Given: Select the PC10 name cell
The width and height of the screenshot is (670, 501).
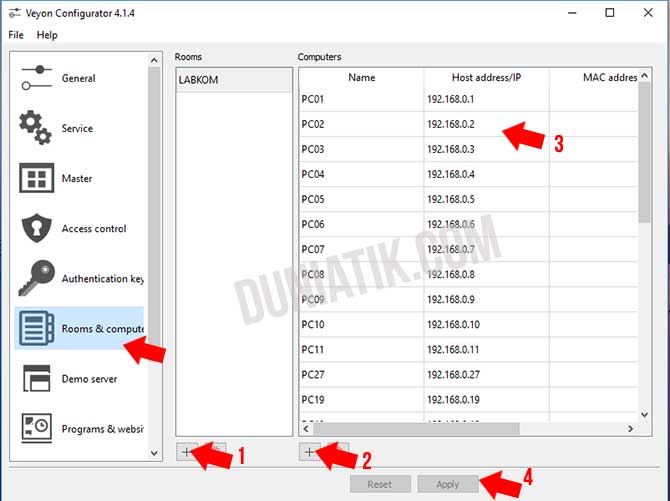Looking at the screenshot, I should [361, 324].
